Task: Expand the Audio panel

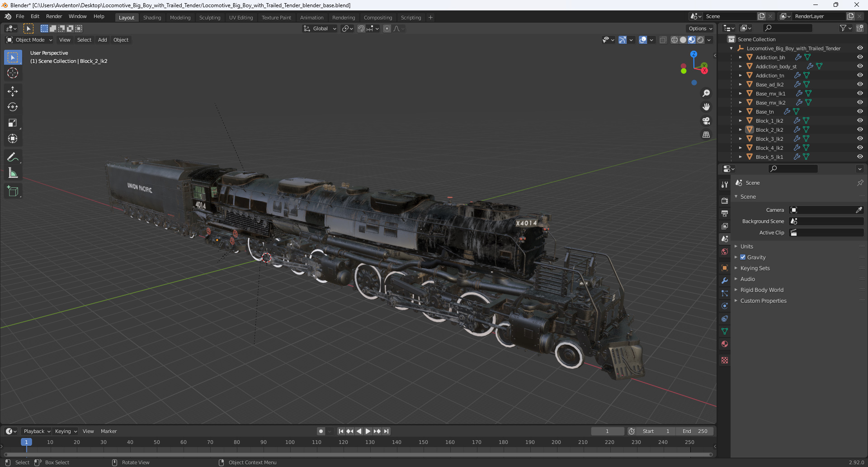Action: pyautogui.click(x=747, y=279)
